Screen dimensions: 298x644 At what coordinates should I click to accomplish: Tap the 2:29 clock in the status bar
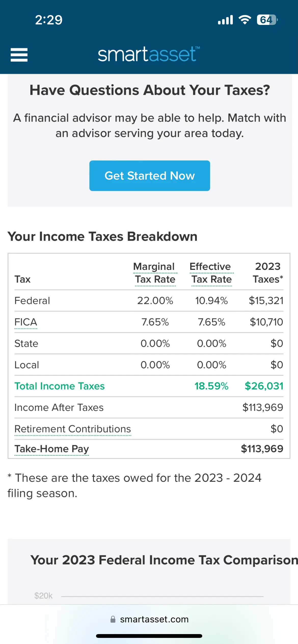click(x=49, y=20)
